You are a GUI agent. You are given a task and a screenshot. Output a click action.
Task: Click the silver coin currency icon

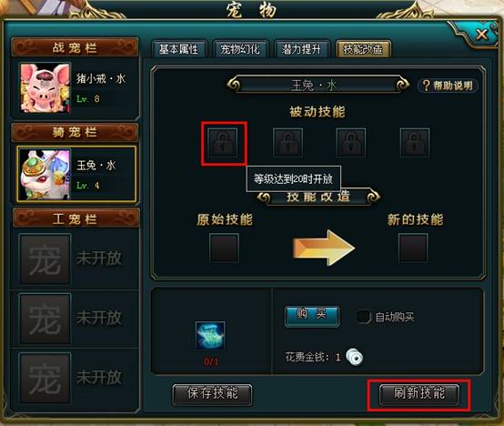355,357
